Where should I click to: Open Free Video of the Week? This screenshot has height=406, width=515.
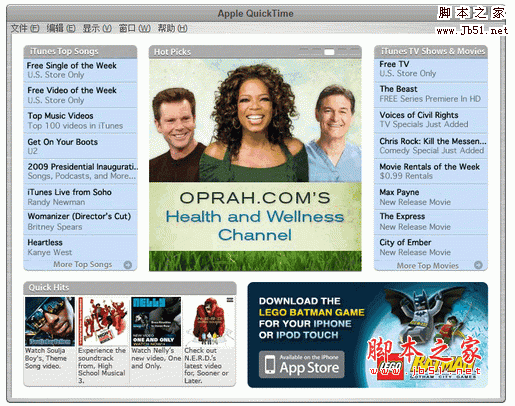coord(80,95)
